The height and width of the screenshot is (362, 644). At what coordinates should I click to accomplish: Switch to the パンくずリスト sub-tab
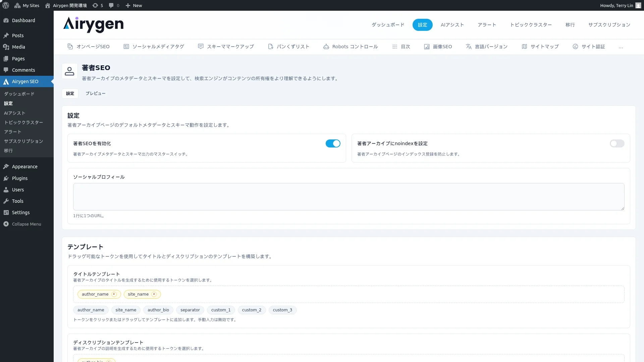coord(289,47)
